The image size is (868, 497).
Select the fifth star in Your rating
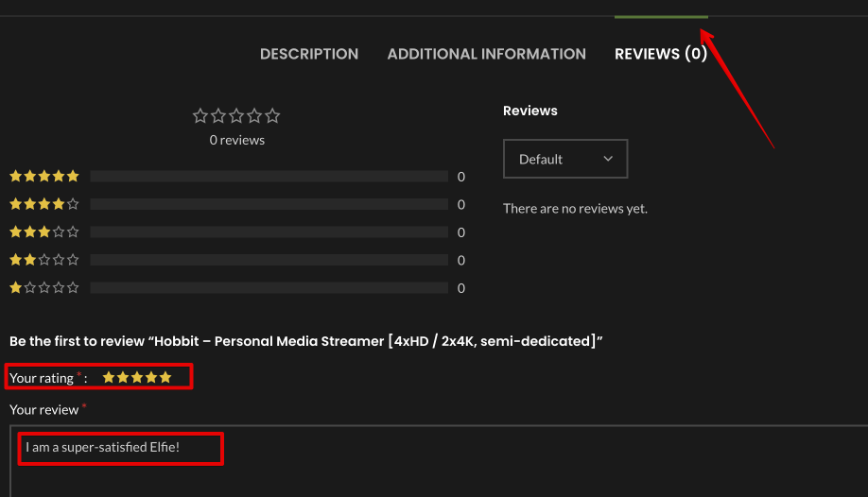click(165, 377)
